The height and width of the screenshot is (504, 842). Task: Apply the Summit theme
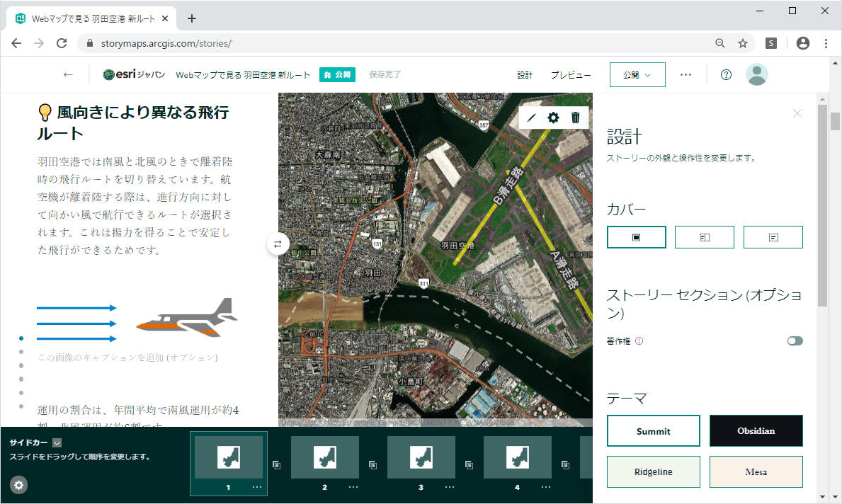coord(653,430)
